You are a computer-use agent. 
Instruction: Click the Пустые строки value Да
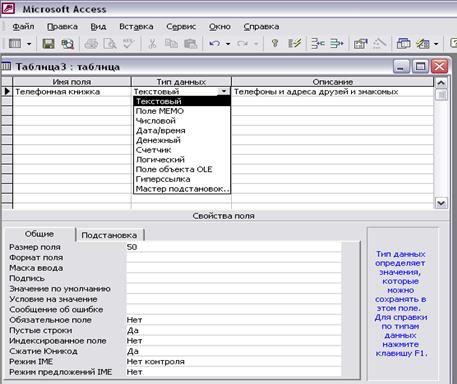tap(233, 330)
